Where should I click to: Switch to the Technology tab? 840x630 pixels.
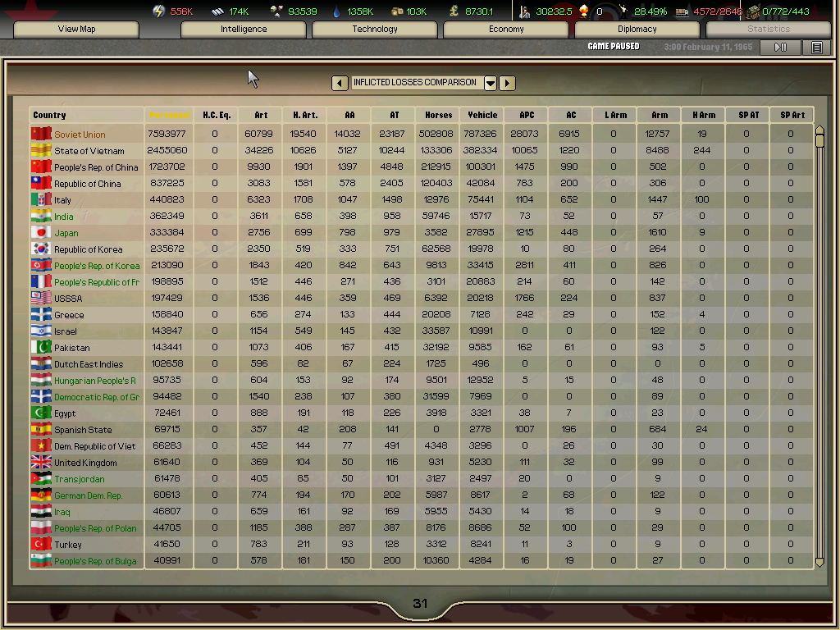(x=375, y=30)
